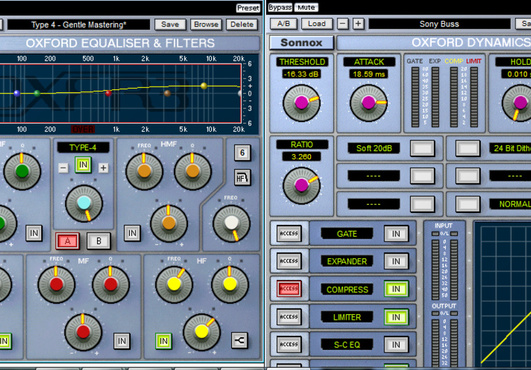531x370 pixels.
Task: Click the Type 4 - Gentle Mastering preset name
Action: click(79, 24)
